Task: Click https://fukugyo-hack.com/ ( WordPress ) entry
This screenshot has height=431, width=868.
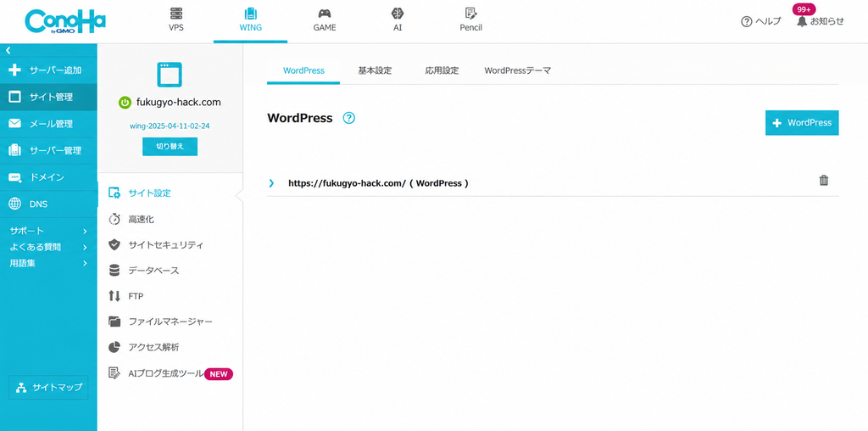Action: (x=379, y=182)
